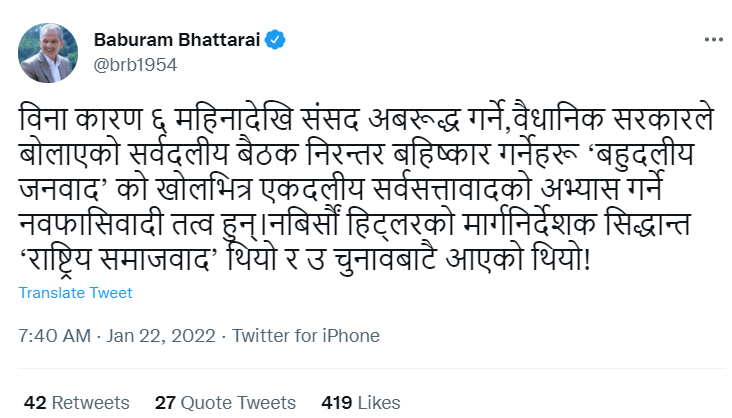732x418 pixels.
Task: Open Baburam Bhattarai's profile picture
Action: 48,53
